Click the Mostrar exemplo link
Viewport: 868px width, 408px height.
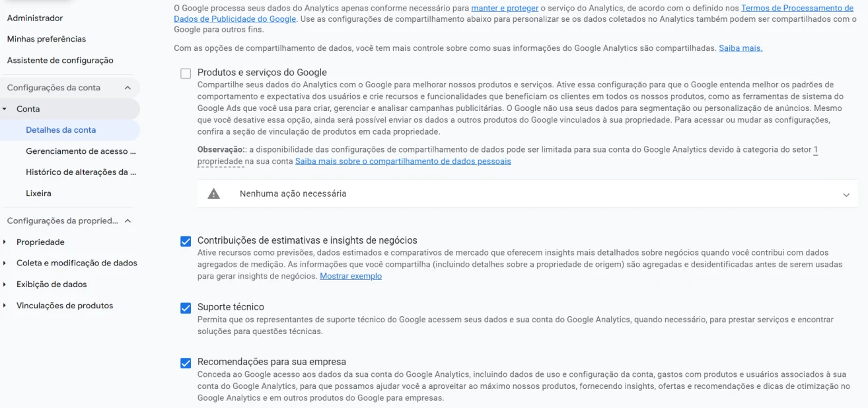tap(351, 276)
